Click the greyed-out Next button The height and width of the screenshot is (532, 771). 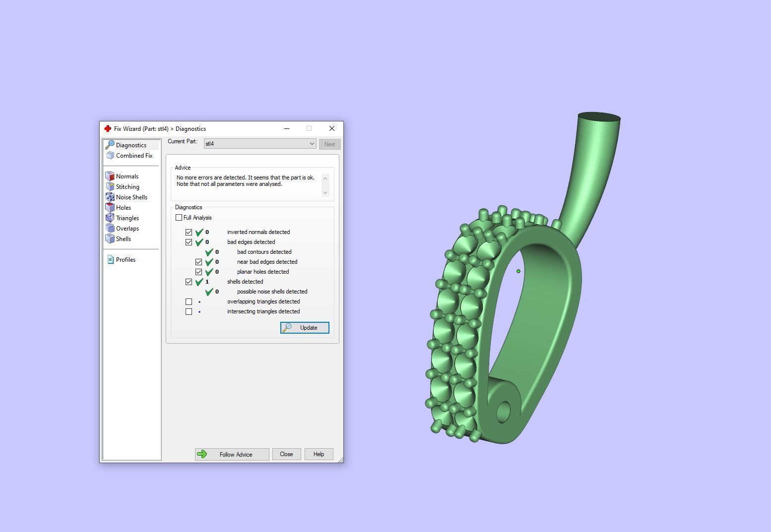click(329, 144)
